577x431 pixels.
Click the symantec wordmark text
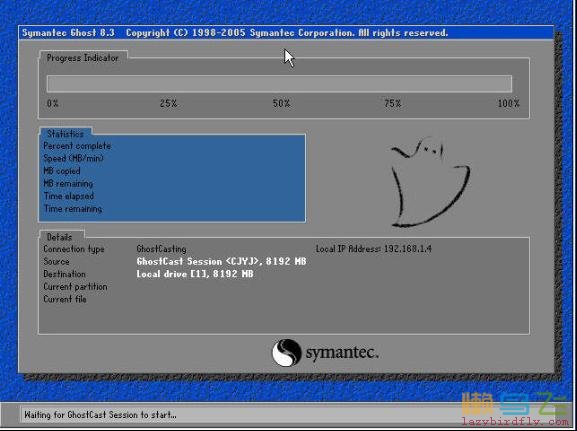click(342, 353)
